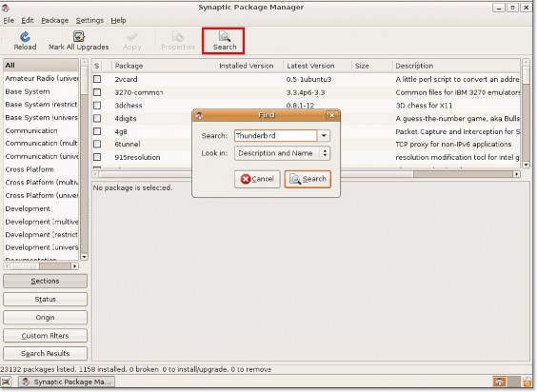The height and width of the screenshot is (392, 537).
Task: Open the Help menu
Action: (x=118, y=21)
